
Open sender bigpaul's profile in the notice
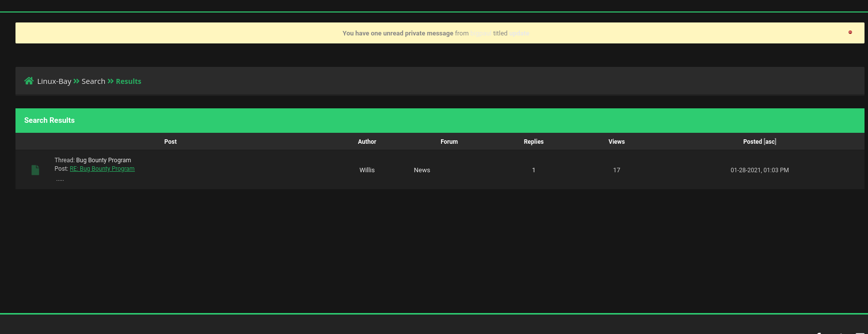click(480, 33)
